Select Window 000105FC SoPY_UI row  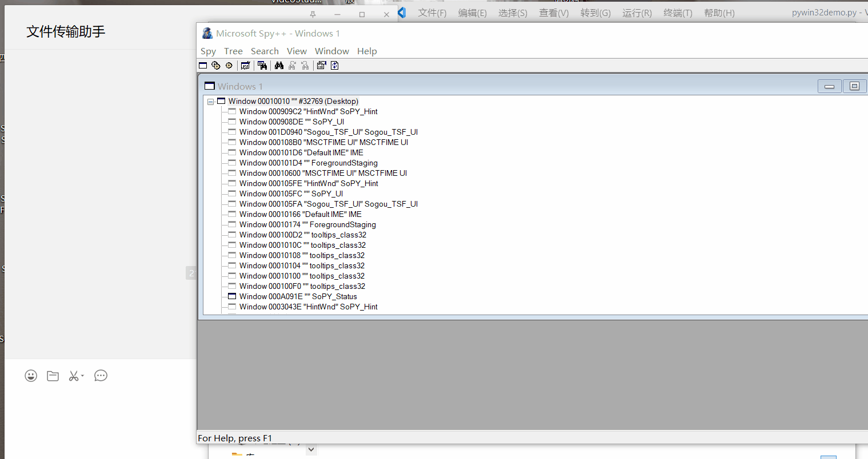(x=291, y=194)
